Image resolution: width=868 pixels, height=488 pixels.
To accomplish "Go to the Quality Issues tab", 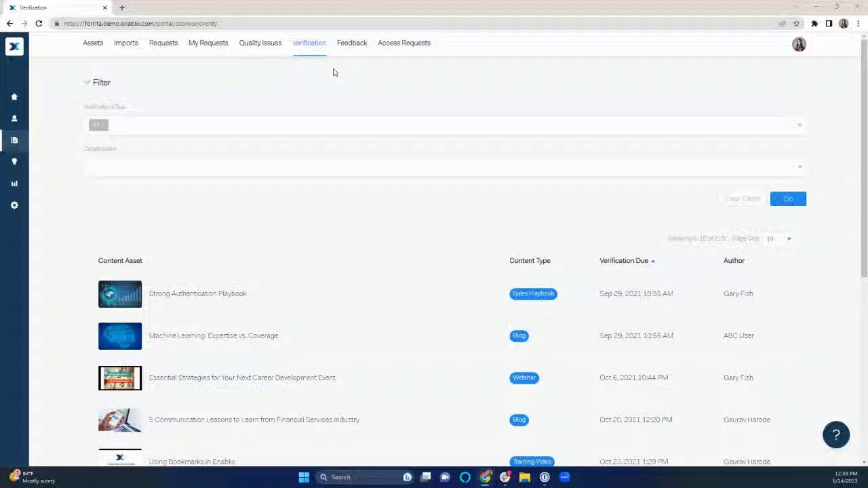I will pos(260,43).
